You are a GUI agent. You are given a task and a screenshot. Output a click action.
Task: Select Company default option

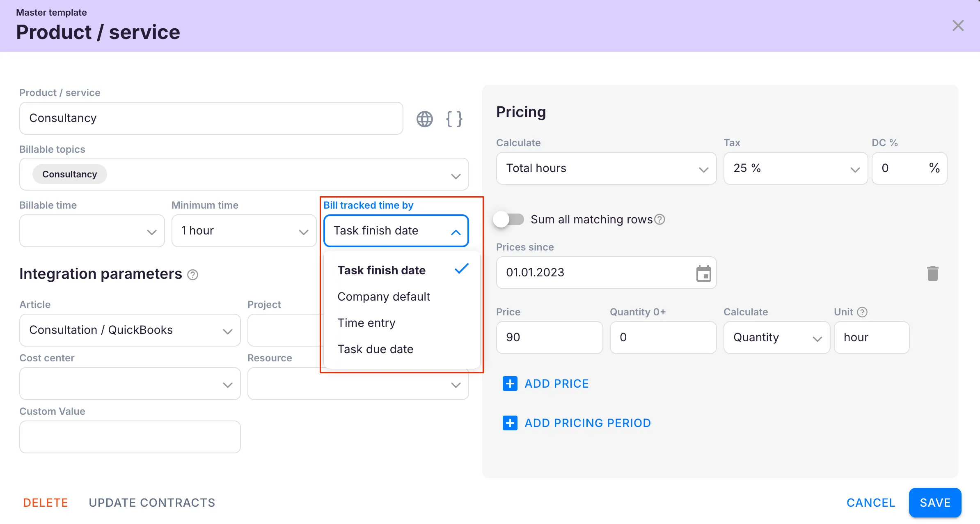[383, 296]
